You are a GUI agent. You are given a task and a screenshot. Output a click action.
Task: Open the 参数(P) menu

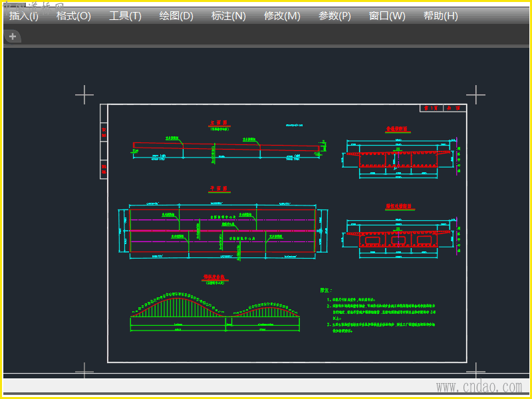334,16
